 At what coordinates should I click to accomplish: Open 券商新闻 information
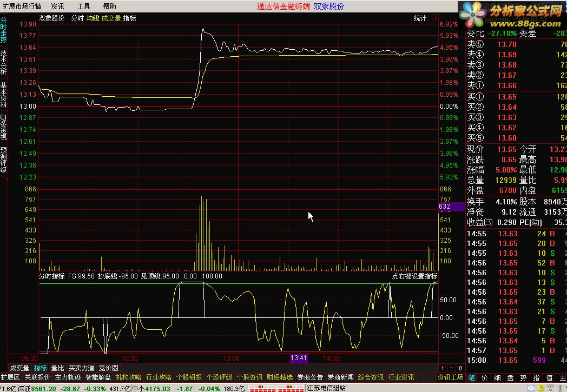341,377
